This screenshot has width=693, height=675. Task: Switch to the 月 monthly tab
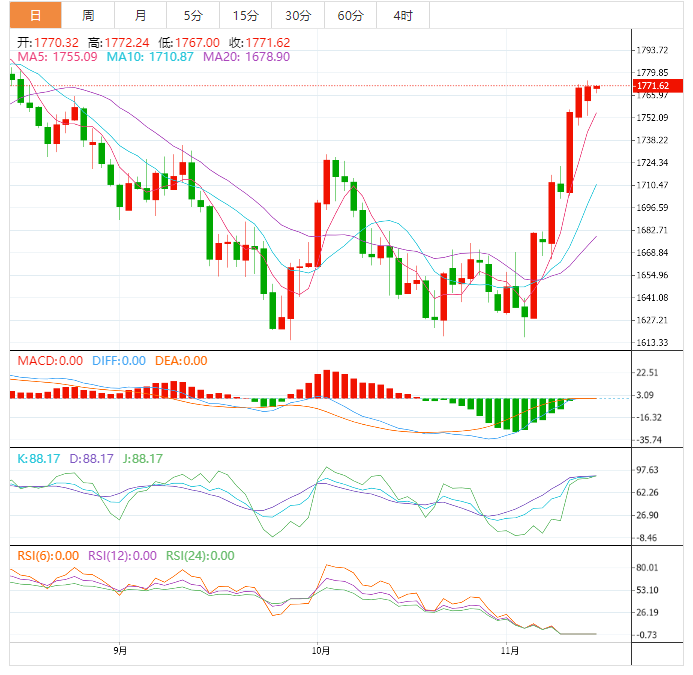pyautogui.click(x=141, y=15)
